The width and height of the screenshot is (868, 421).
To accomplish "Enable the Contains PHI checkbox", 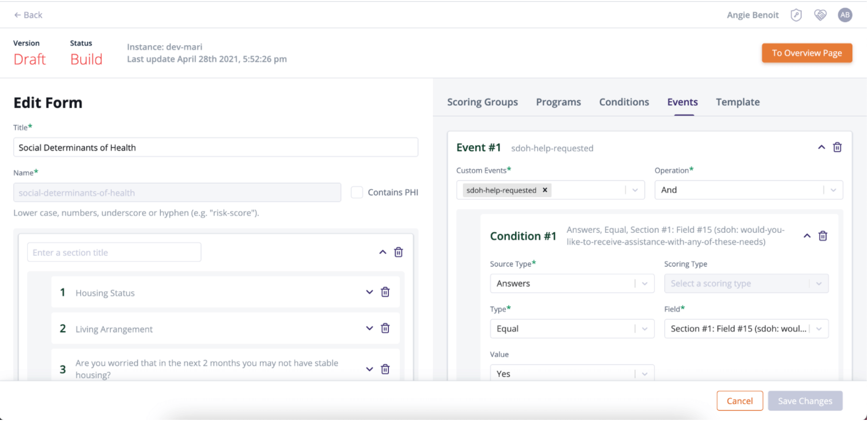I will pyautogui.click(x=357, y=192).
